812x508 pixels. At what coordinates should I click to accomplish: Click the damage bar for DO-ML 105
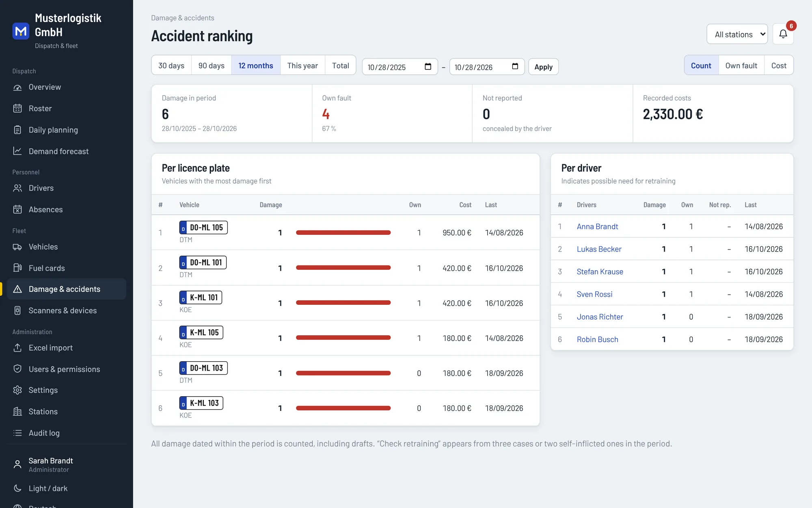[343, 232]
